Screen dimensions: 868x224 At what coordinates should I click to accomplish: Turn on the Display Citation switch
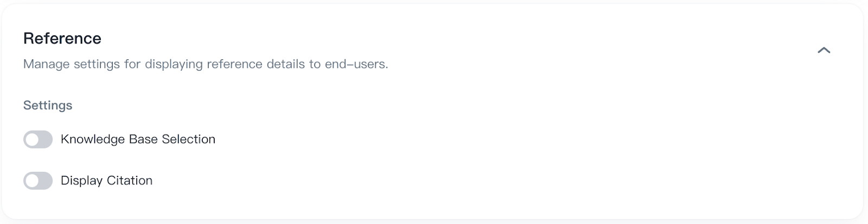click(x=38, y=181)
